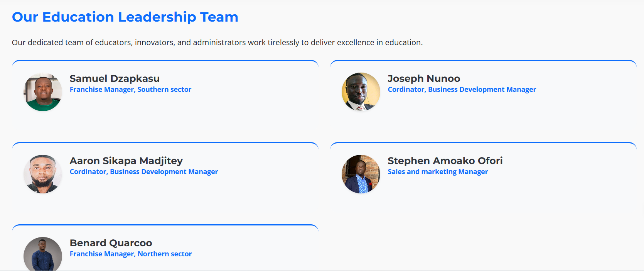This screenshot has width=644, height=271.
Task: Click Stephen Amoako Ofori's profile photo
Action: pos(361,174)
